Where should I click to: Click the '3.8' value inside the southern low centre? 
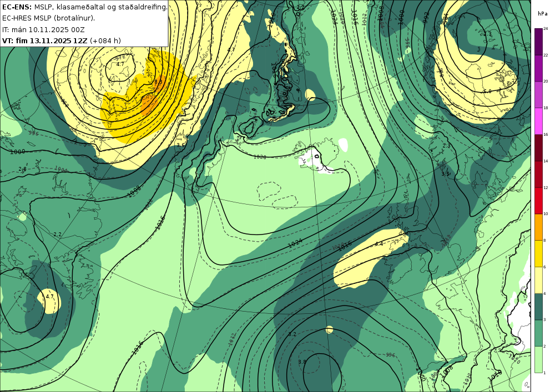[x=302, y=362]
